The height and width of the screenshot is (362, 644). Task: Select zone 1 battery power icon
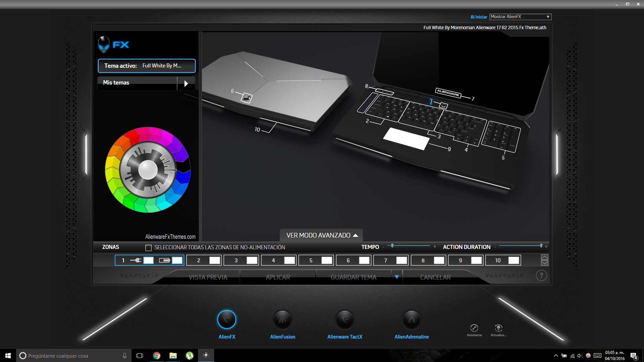[164, 260]
